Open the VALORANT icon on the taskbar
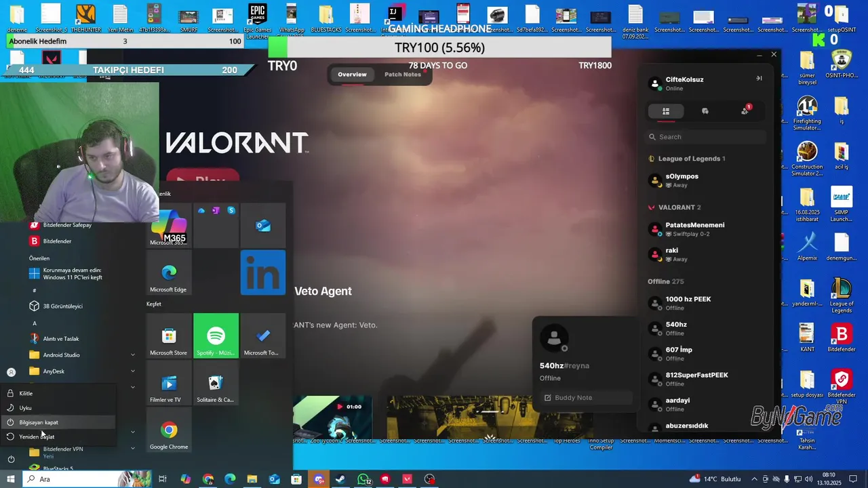 point(408,479)
